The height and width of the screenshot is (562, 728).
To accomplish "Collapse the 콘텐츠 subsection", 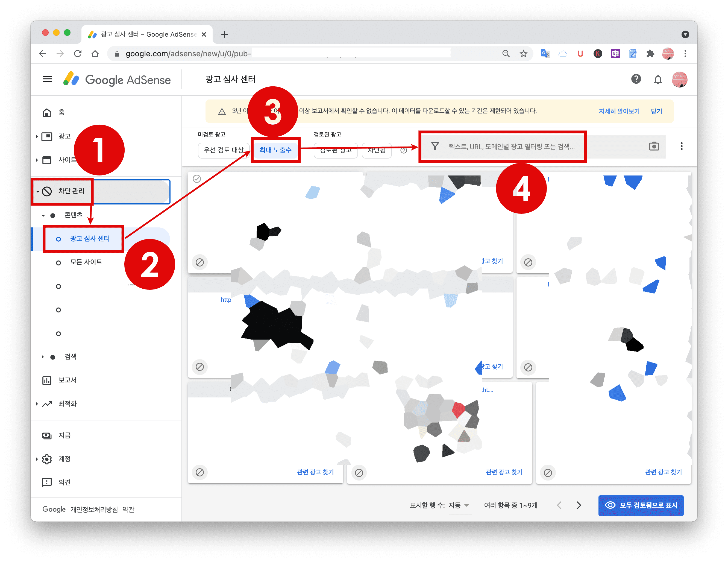I will (x=43, y=216).
